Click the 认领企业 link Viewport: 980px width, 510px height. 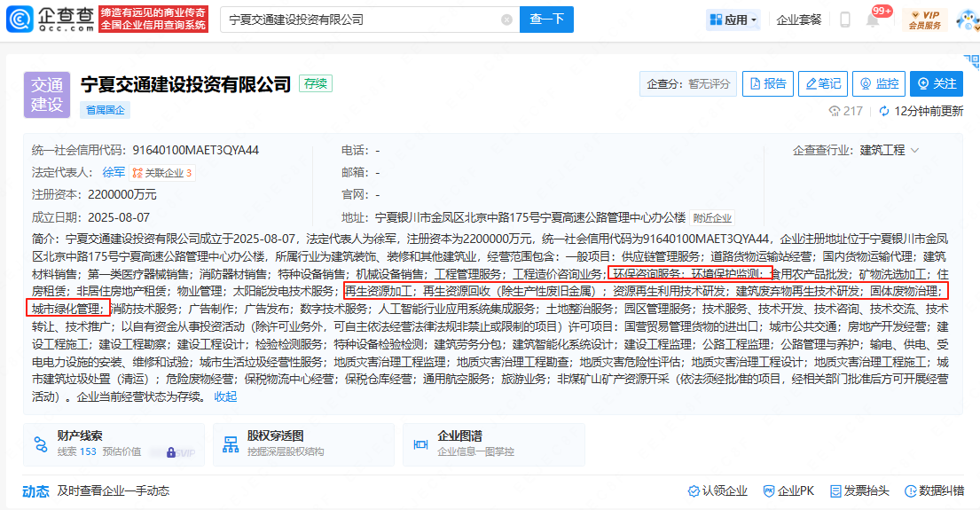click(x=717, y=491)
